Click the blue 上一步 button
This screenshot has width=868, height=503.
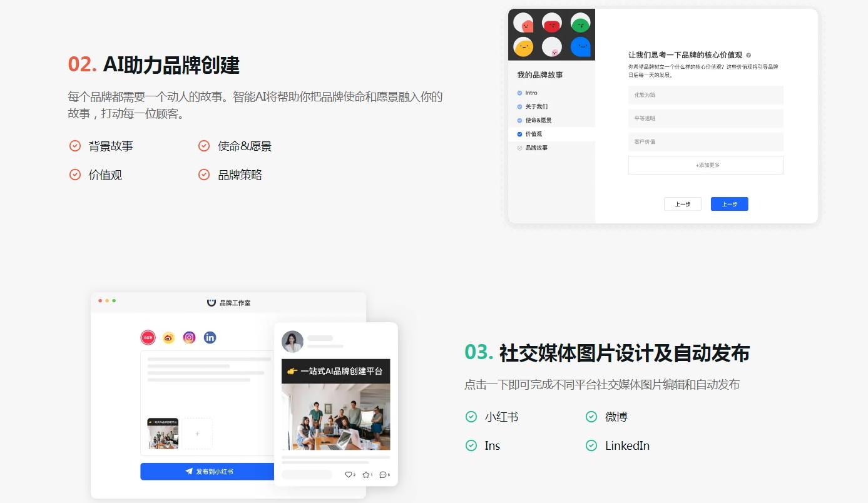[730, 204]
